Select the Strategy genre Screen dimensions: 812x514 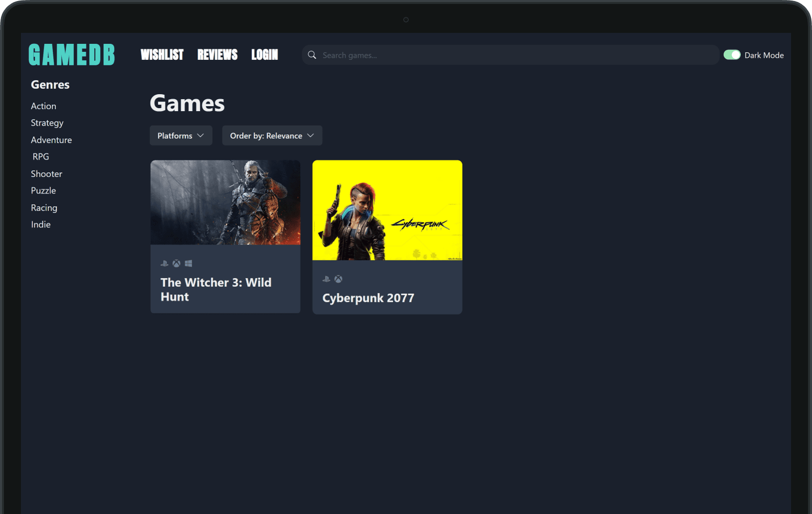47,123
